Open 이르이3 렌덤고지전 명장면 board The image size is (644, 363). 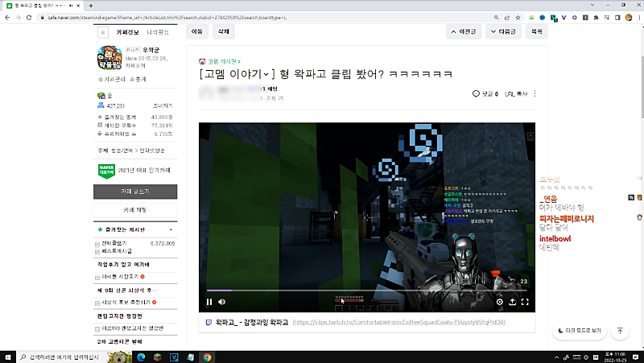132,328
